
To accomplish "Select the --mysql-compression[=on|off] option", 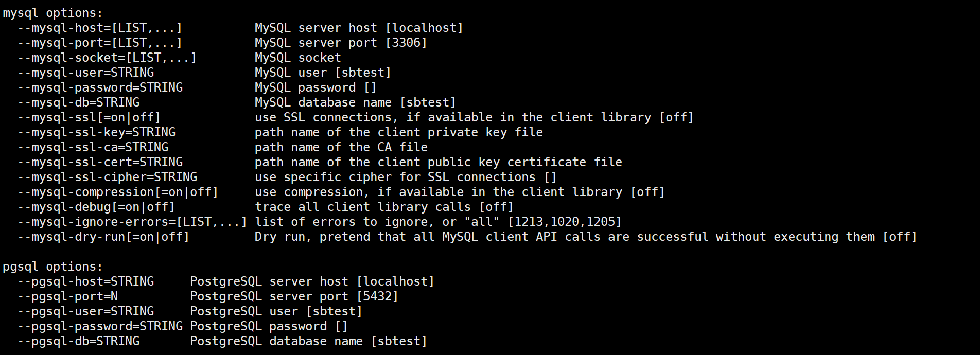I will point(118,192).
